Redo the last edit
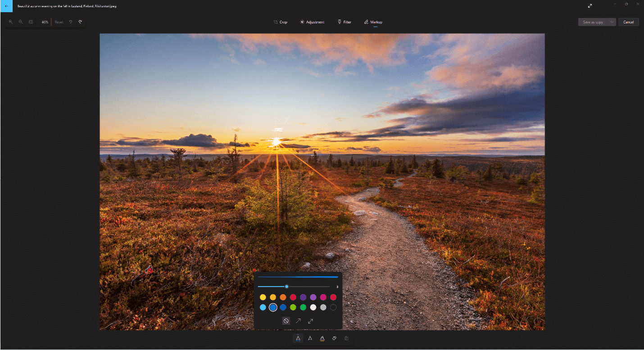 click(81, 22)
